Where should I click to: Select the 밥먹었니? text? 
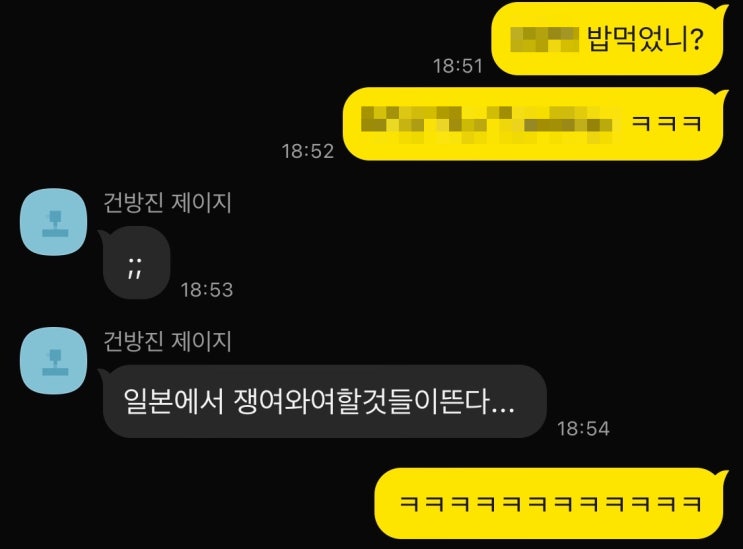(x=645, y=38)
